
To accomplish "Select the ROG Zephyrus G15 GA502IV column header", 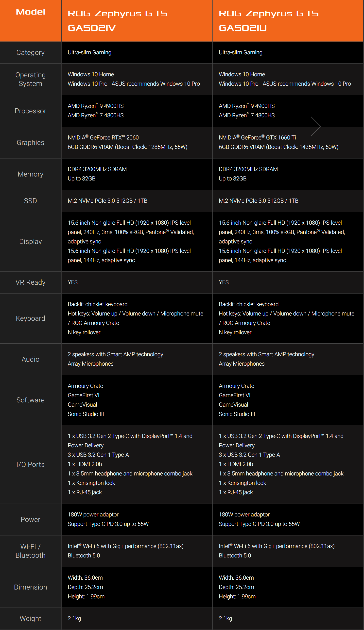I will [117, 20].
